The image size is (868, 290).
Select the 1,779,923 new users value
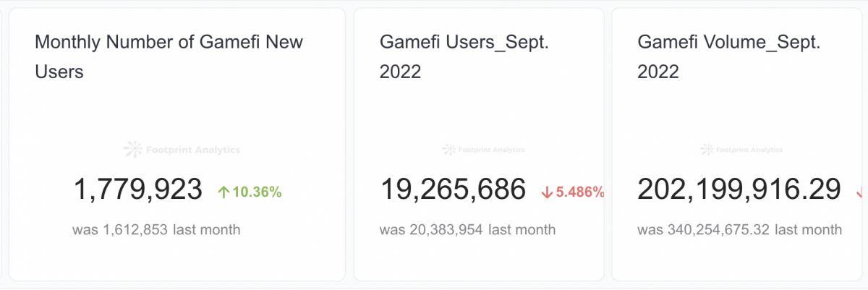pyautogui.click(x=138, y=189)
